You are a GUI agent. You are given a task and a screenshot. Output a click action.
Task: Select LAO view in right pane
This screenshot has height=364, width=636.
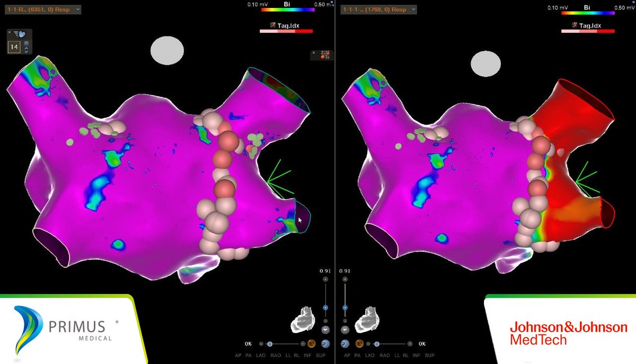click(370, 356)
